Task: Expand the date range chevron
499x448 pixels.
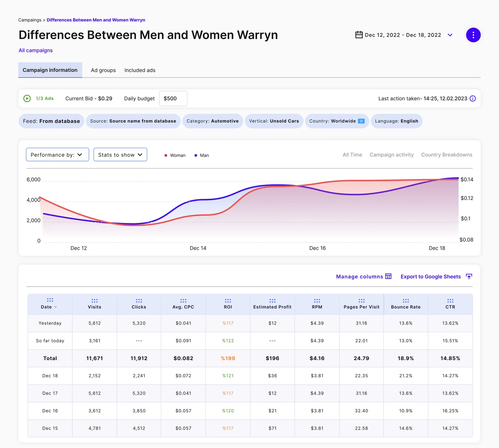Action: click(450, 35)
